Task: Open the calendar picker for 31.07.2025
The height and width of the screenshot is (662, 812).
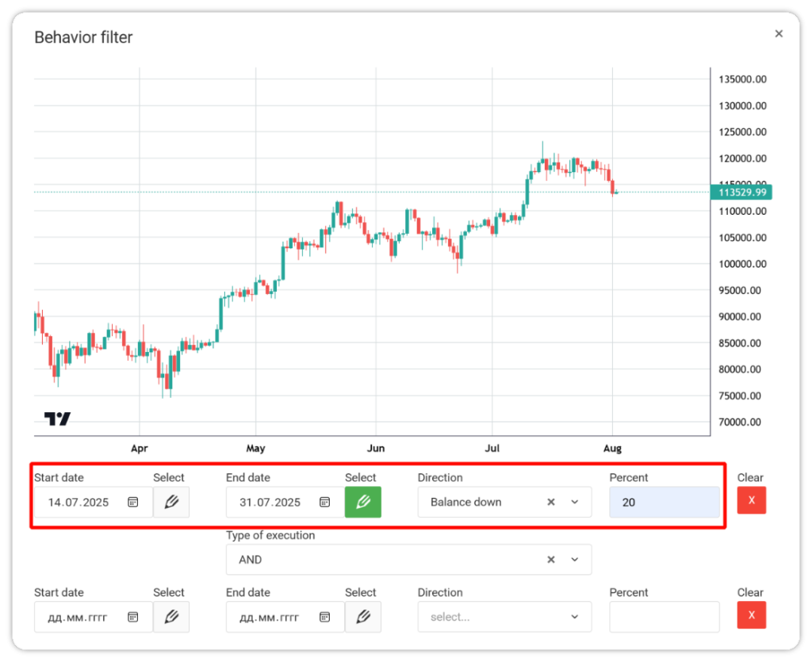Action: point(325,502)
